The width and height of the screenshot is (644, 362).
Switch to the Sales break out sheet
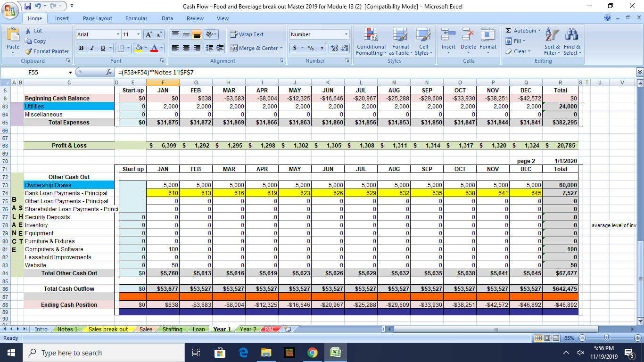108,329
